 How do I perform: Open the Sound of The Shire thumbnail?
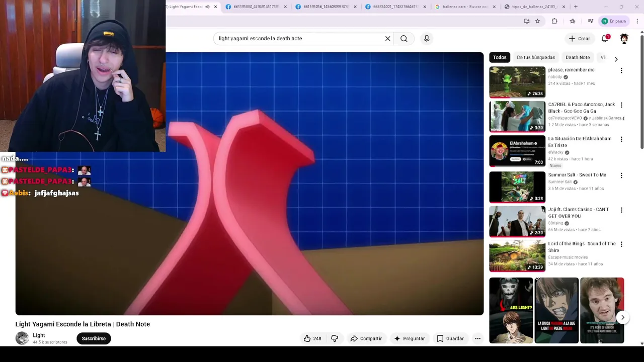pyautogui.click(x=517, y=256)
